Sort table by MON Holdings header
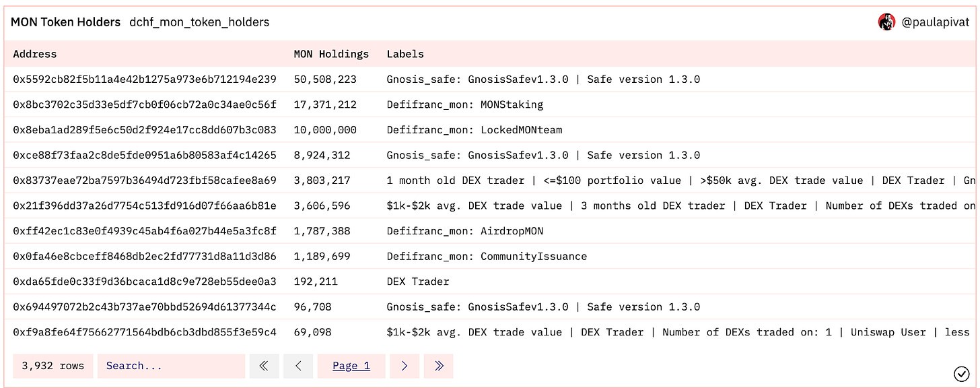The height and width of the screenshot is (388, 980). (330, 54)
